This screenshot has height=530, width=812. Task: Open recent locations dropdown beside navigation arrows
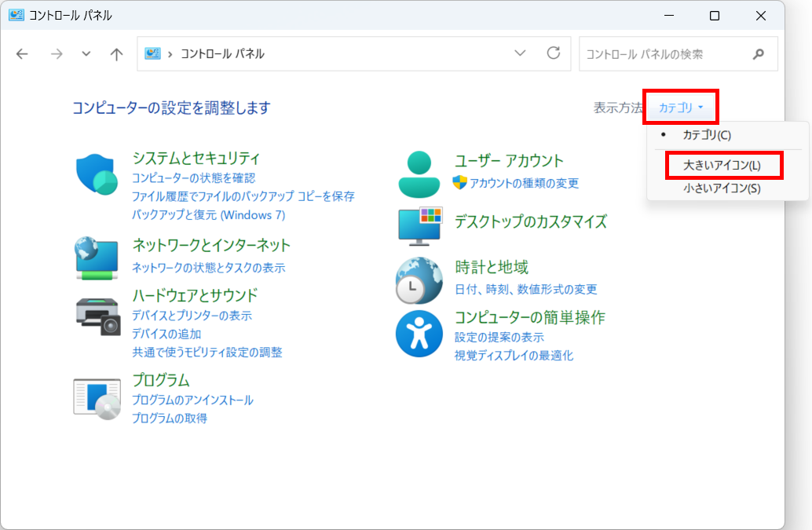pos(85,53)
